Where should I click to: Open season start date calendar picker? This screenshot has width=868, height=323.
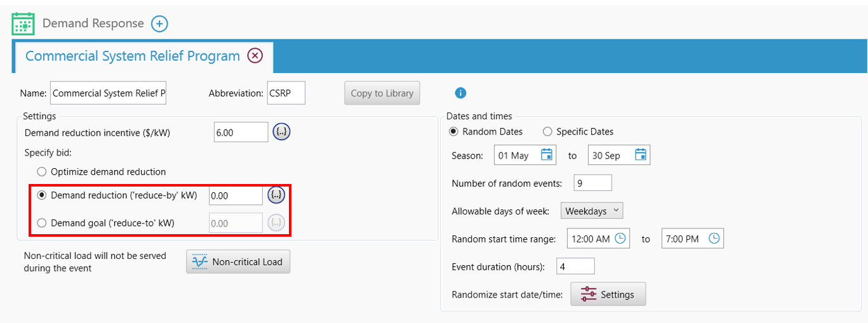tap(547, 155)
